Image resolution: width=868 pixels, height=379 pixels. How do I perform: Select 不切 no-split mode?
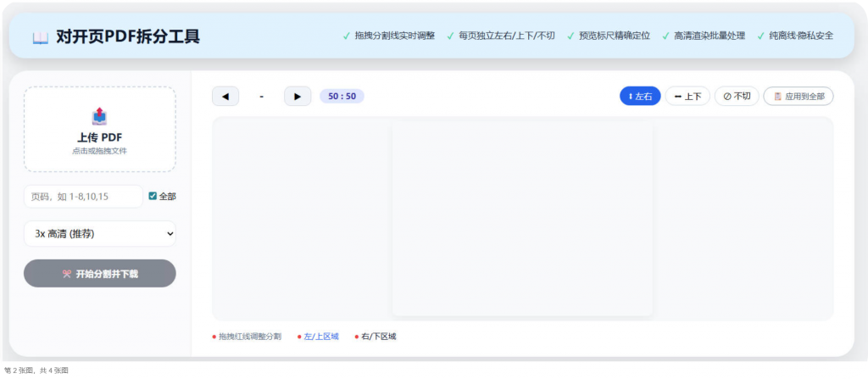tap(737, 97)
